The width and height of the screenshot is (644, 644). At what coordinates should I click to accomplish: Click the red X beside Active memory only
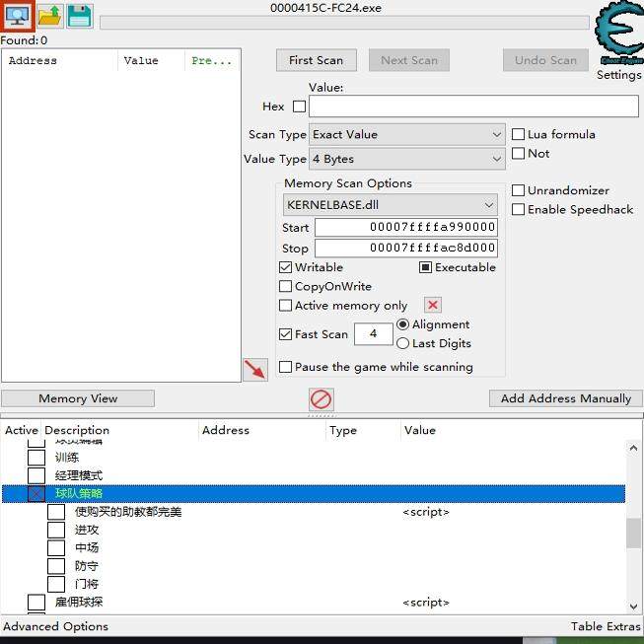coord(433,305)
